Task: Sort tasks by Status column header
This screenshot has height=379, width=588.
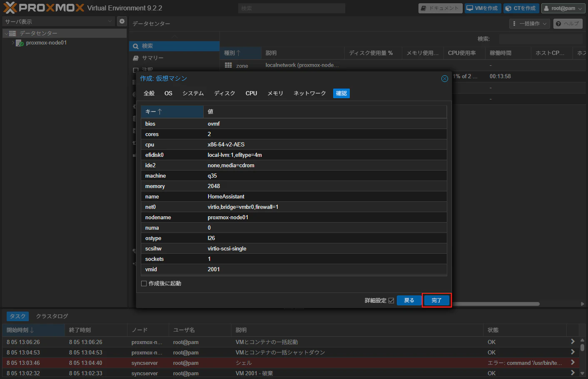Action: (525, 330)
